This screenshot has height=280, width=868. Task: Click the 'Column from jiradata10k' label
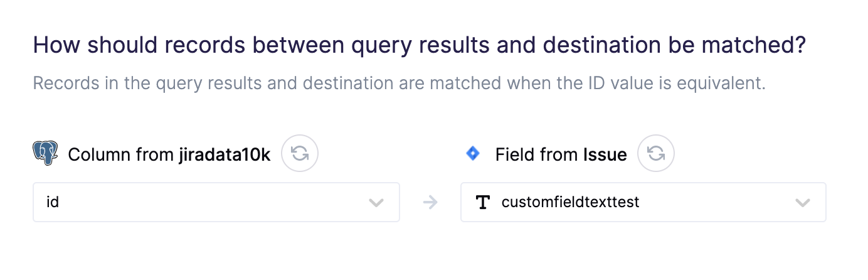pyautogui.click(x=169, y=154)
